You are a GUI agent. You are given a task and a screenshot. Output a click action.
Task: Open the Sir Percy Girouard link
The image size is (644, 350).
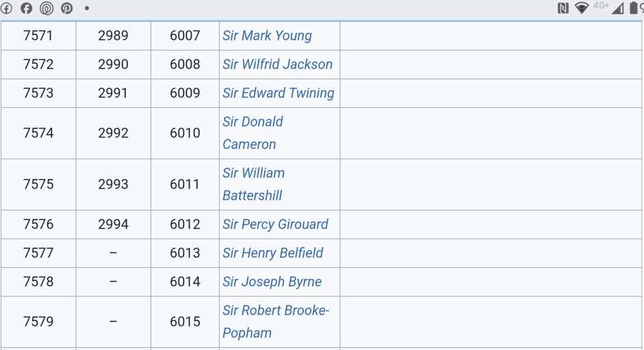(275, 224)
